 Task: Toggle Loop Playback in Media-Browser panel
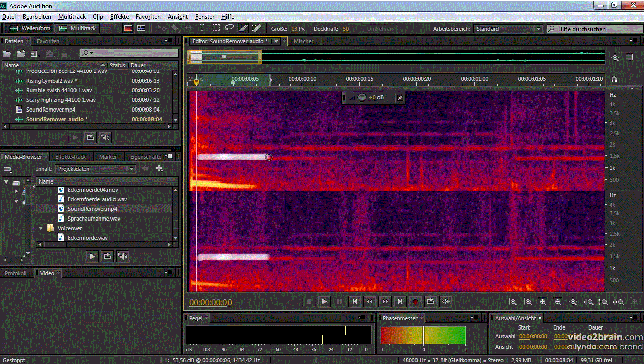point(107,256)
